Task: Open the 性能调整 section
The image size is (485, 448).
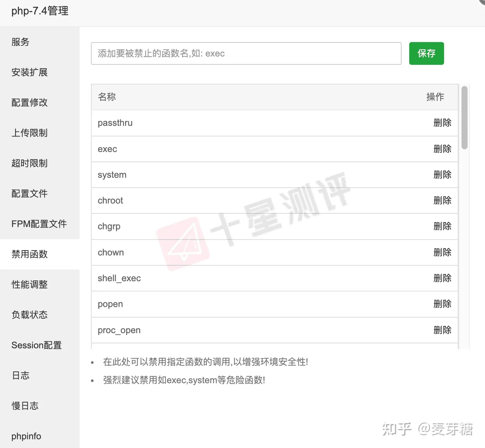Action: coord(30,285)
